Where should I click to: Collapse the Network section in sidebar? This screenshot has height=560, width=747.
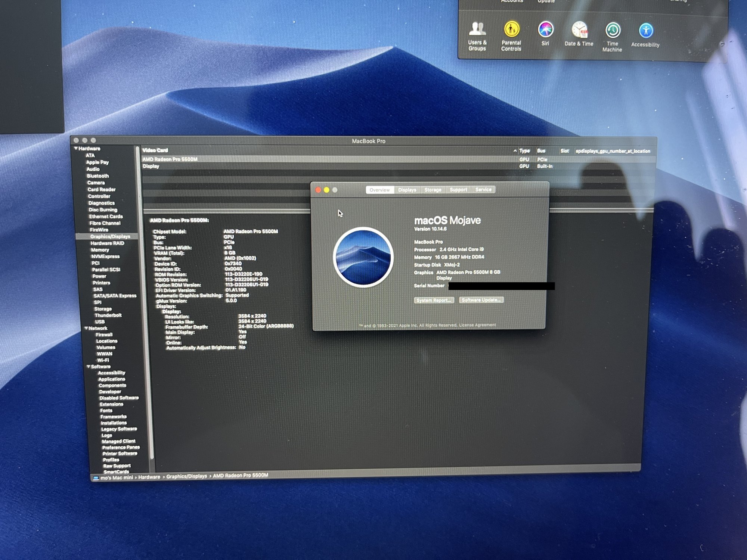click(86, 328)
